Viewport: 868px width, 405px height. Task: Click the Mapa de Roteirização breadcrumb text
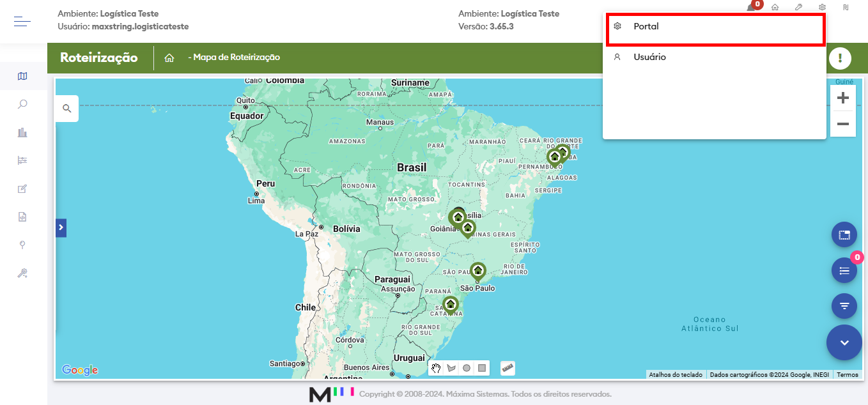pos(237,57)
